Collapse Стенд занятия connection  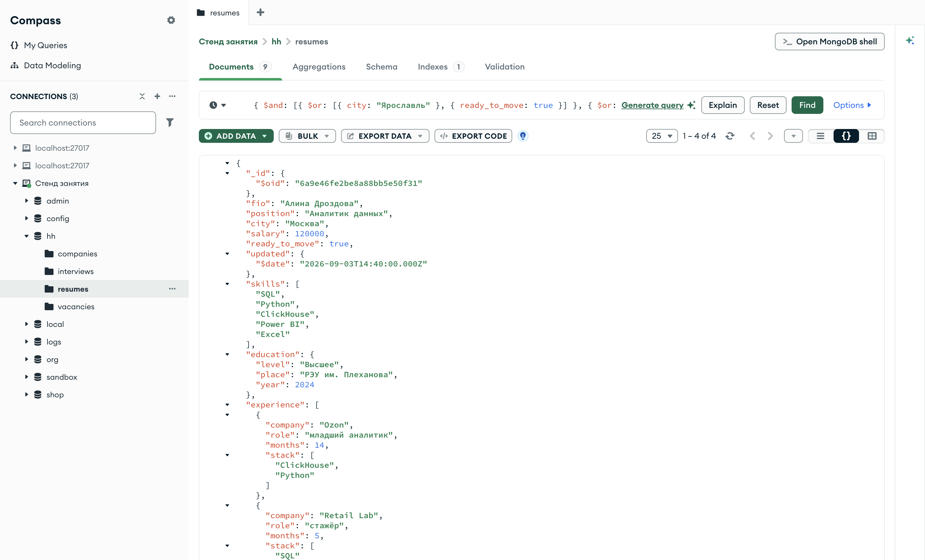point(15,183)
